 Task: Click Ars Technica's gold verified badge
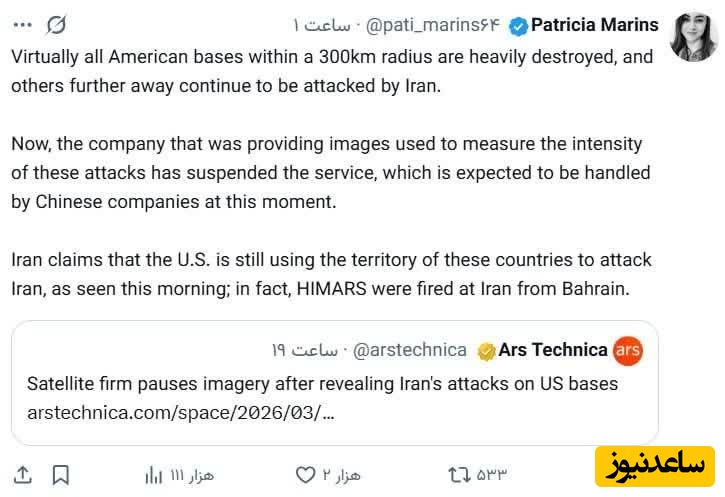(486, 351)
